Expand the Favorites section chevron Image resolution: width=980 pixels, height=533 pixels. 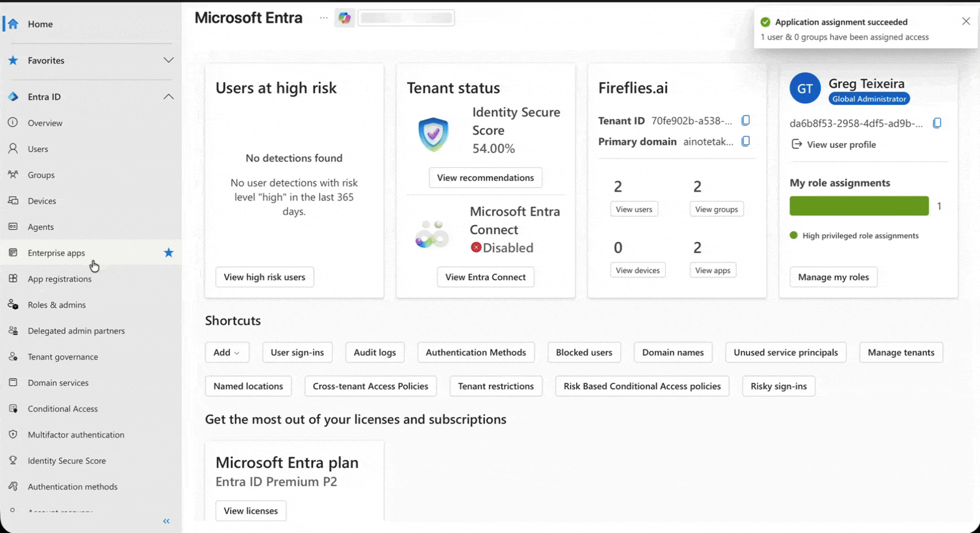point(168,60)
